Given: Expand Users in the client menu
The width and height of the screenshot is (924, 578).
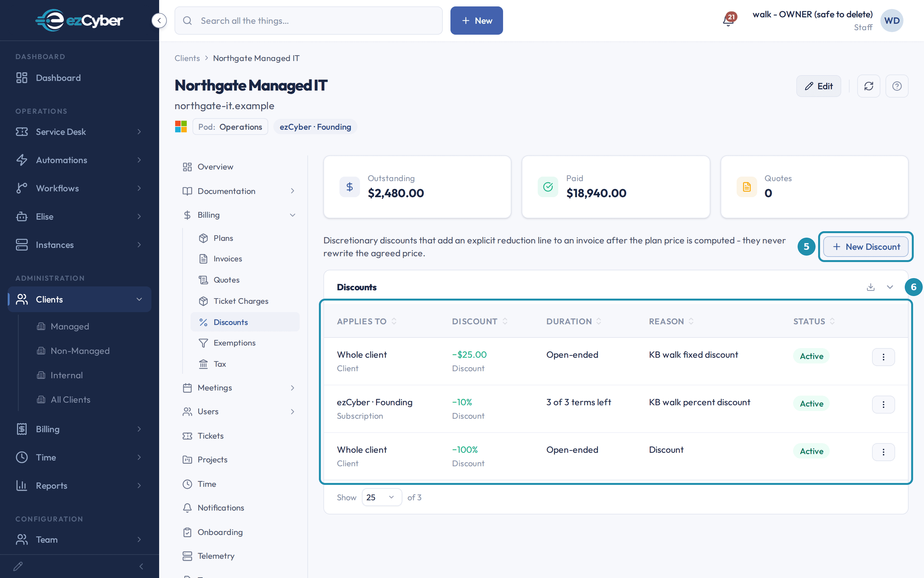Looking at the screenshot, I should click(x=239, y=411).
